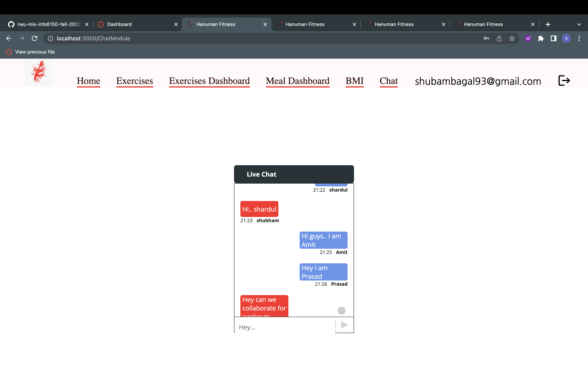Click the purple Wappalyzer extension icon

[528, 38]
